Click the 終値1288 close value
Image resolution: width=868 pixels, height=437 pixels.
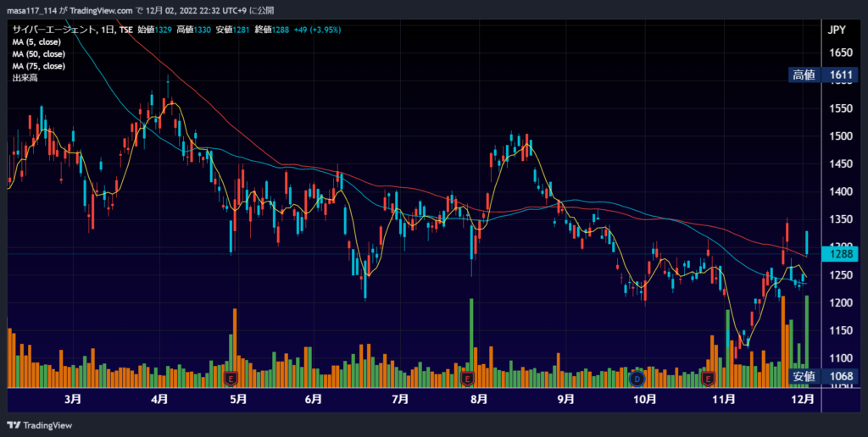(272, 30)
